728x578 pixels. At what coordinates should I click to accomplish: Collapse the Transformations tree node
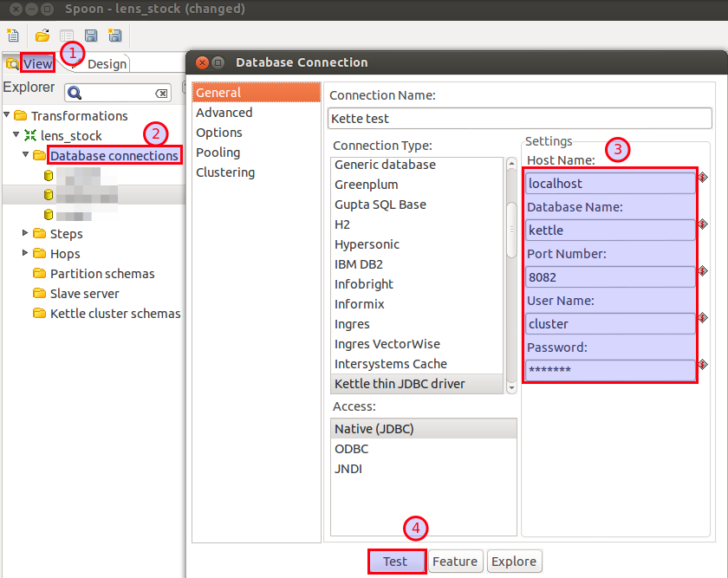7,114
